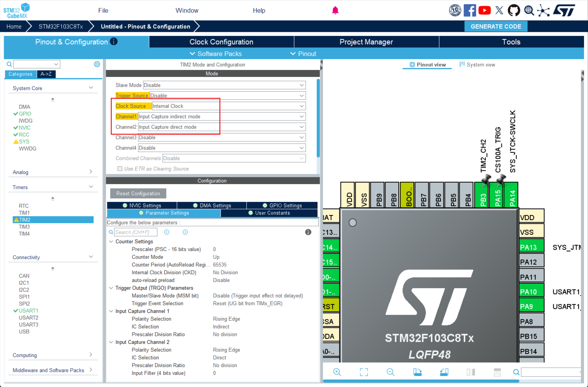Switch to the A->Z list tab
588x387 pixels.
click(x=46, y=74)
